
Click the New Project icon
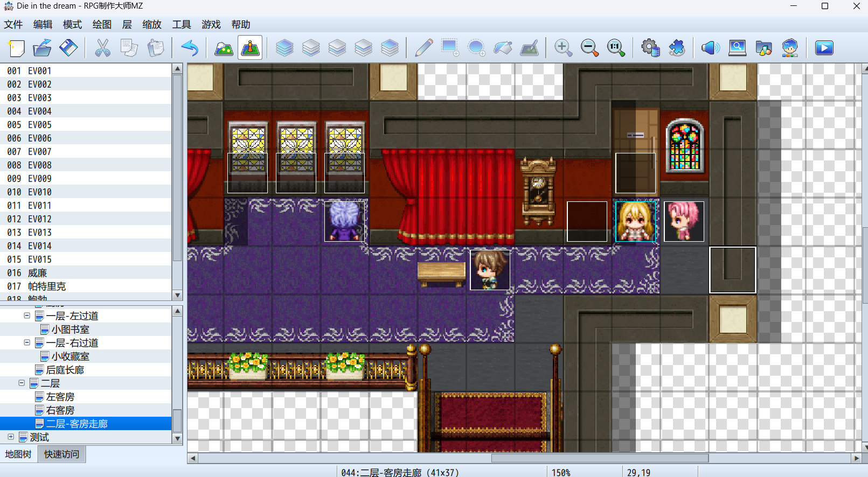[x=16, y=48]
